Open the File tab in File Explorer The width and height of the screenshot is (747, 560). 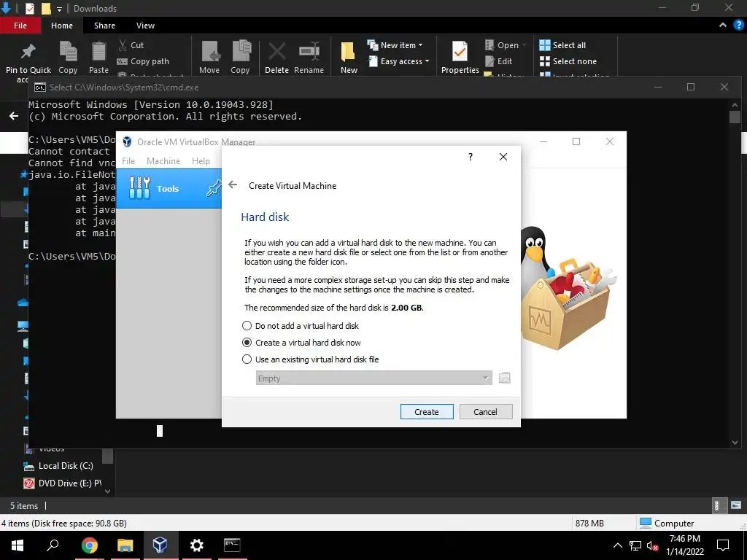(x=20, y=26)
